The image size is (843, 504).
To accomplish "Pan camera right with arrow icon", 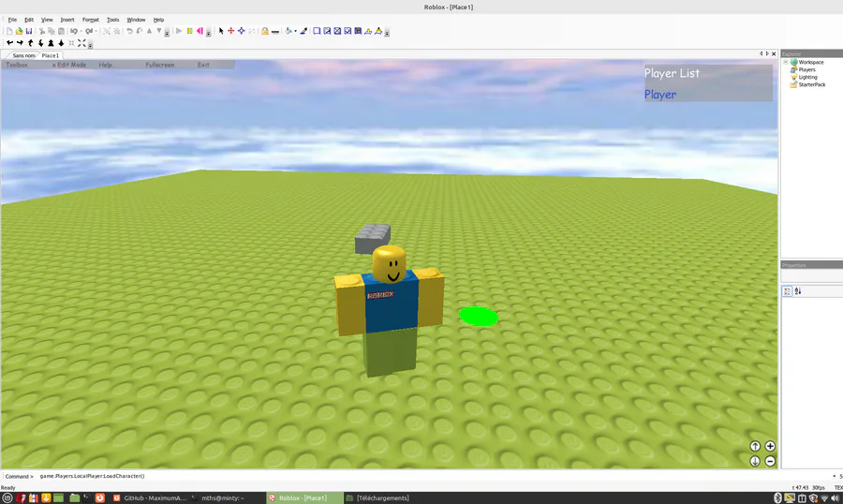I will coord(20,43).
